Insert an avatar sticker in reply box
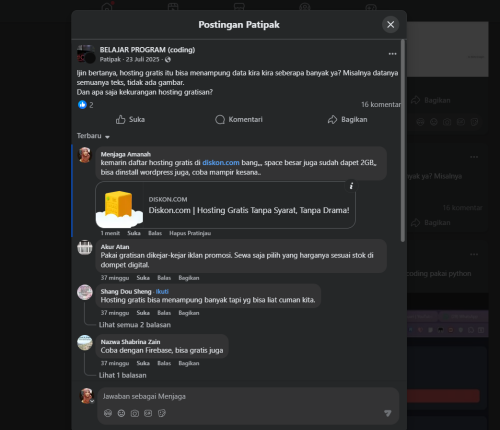 108,413
